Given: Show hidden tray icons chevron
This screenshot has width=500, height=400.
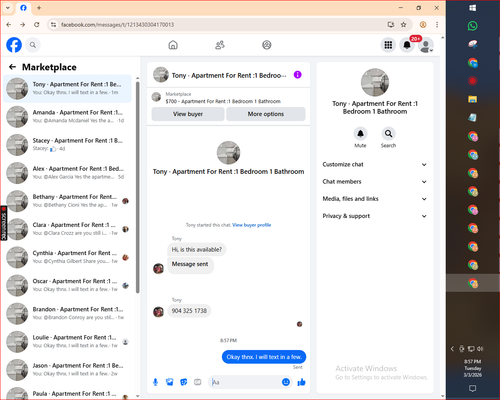Looking at the screenshot, I should coord(452,349).
